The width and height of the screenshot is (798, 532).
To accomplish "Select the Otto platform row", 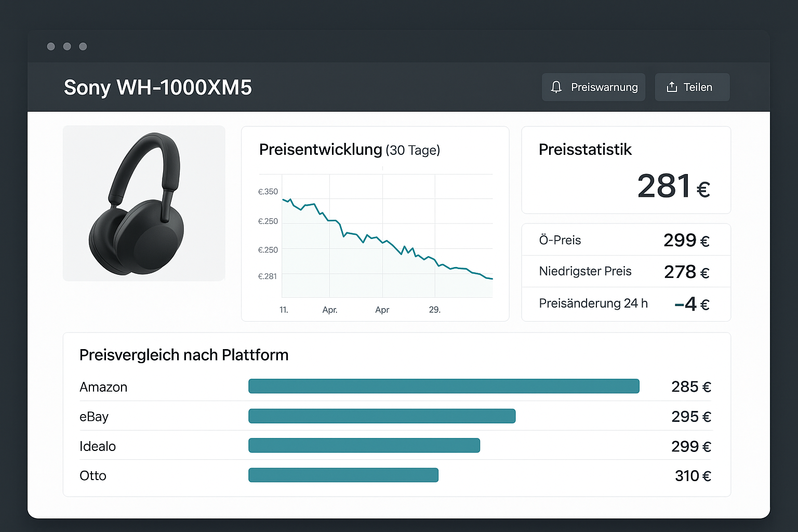I will coord(92,475).
